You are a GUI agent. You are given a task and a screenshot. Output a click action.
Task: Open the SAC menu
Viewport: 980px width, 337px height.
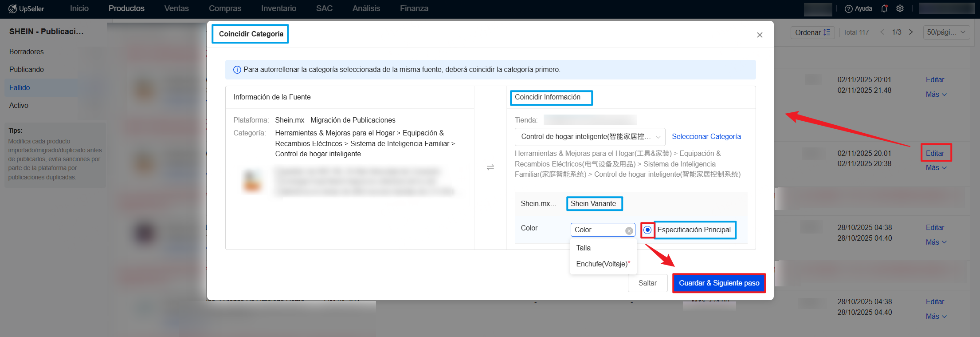click(x=324, y=8)
